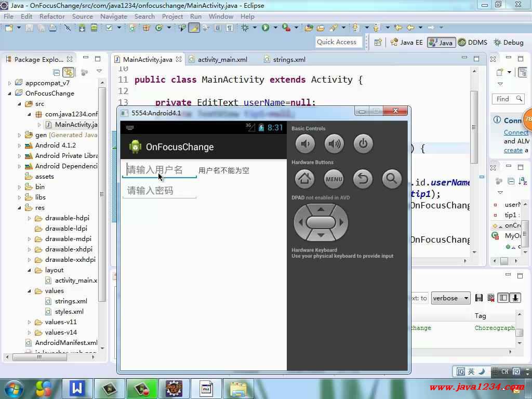Click the editor vertical scrollbar
This screenshot has width=532, height=399.
(474, 127)
